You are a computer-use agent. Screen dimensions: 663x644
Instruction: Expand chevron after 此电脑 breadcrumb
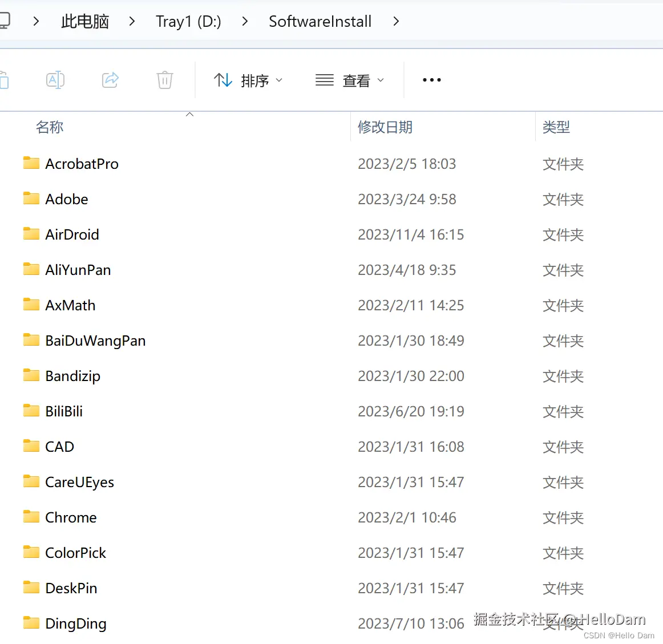coord(132,21)
